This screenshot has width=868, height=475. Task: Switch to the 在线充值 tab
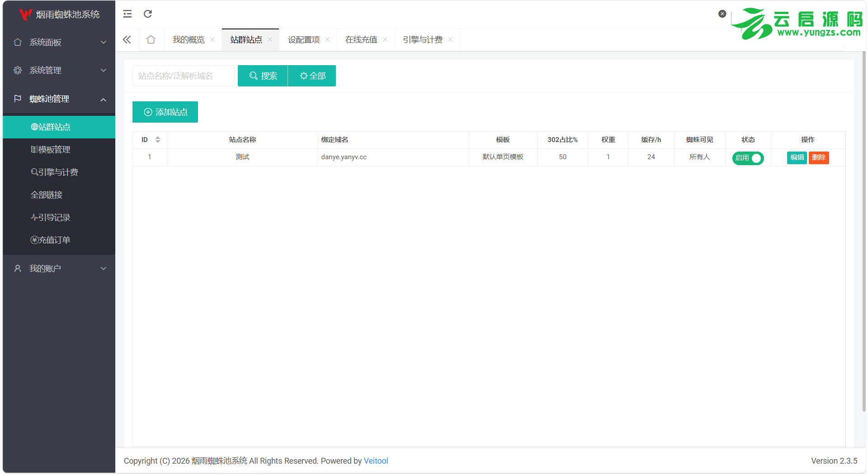coord(361,40)
